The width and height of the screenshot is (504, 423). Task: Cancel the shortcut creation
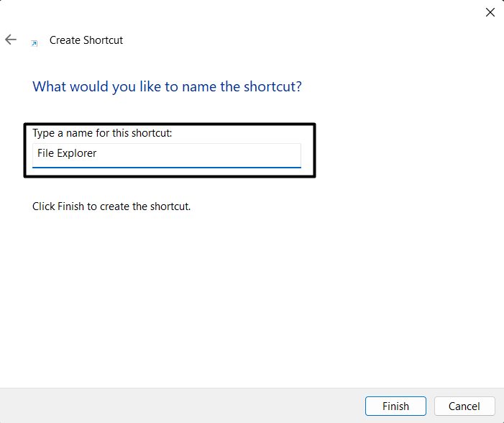464,406
